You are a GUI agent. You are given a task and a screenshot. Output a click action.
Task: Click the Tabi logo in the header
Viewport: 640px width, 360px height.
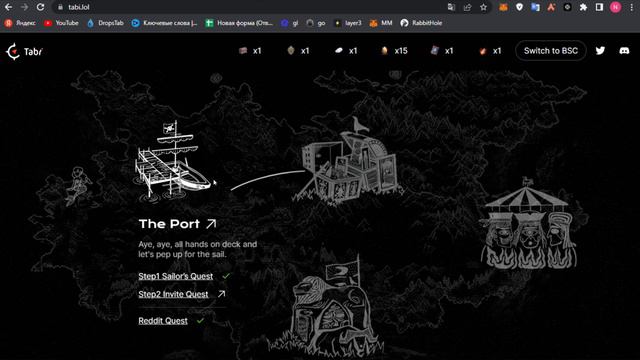coord(24,51)
